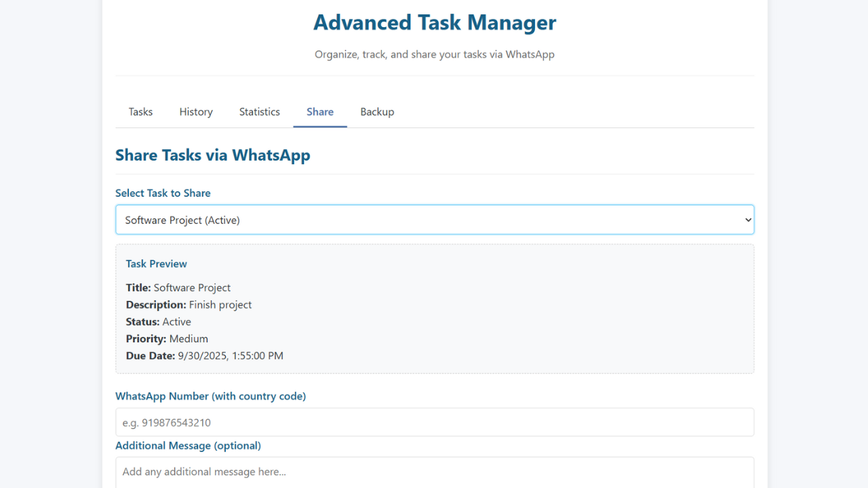The height and width of the screenshot is (488, 868).
Task: Focus the Additional Message text box
Action: click(434, 472)
